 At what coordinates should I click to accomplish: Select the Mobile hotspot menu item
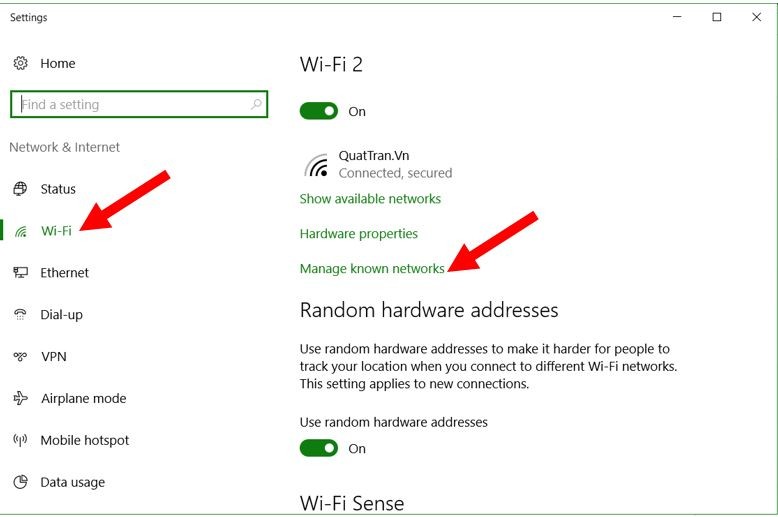click(x=84, y=441)
